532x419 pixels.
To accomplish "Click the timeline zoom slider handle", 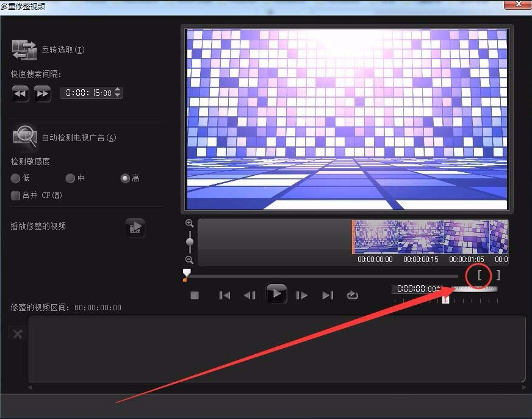I will click(190, 242).
